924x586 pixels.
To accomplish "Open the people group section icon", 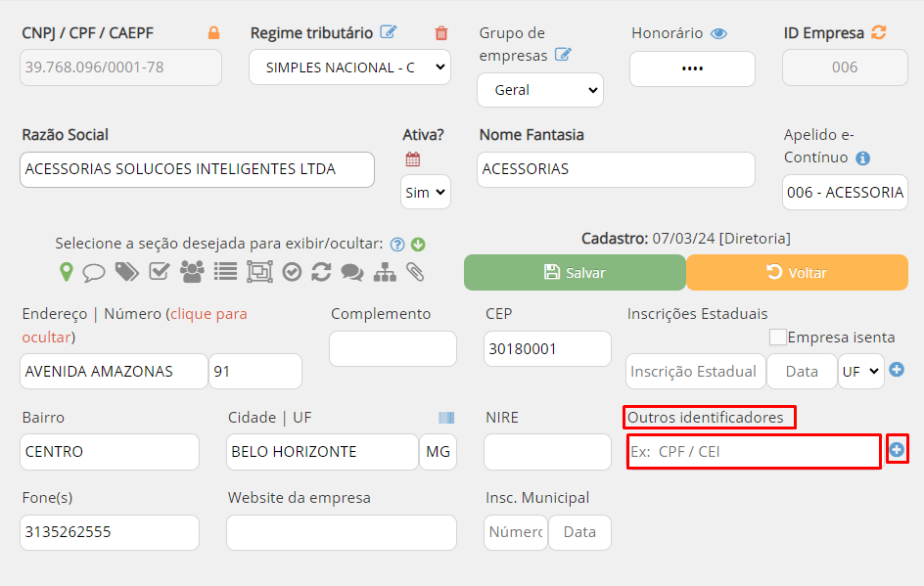I will pyautogui.click(x=192, y=272).
